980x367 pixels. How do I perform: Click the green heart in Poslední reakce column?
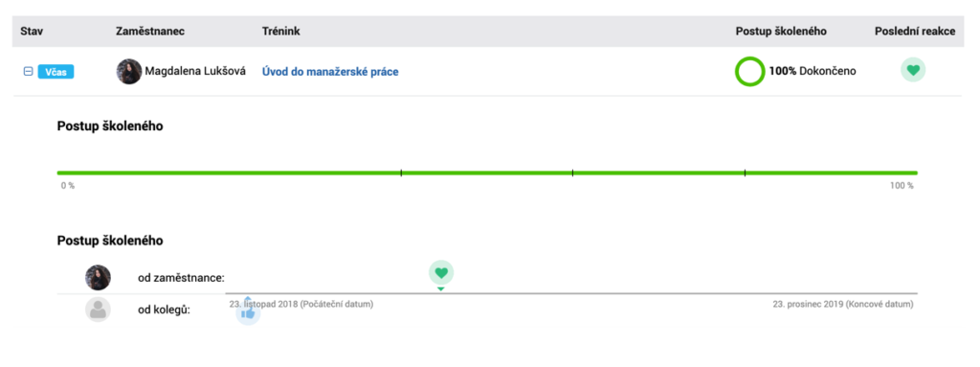pos(913,70)
